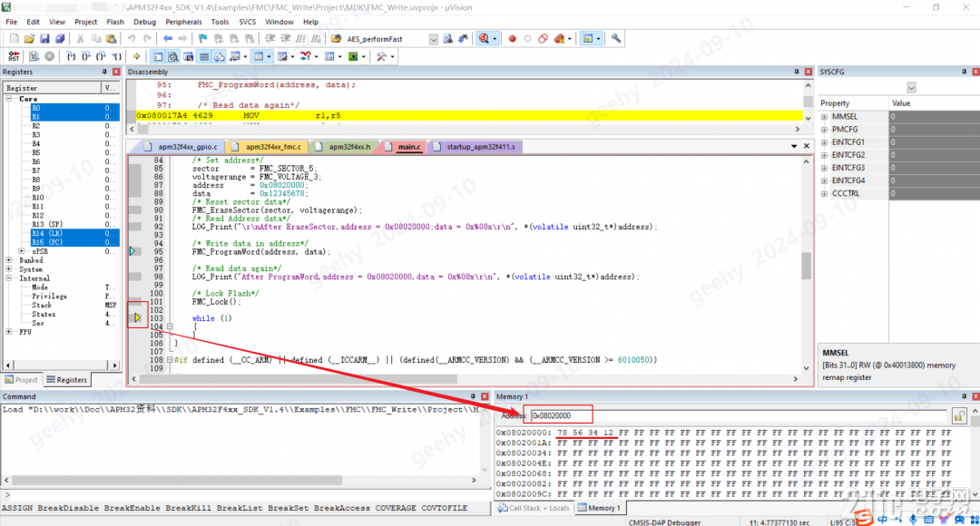Expand the CCCTRL property
Screen dimensions: 980x526
pos(824,194)
